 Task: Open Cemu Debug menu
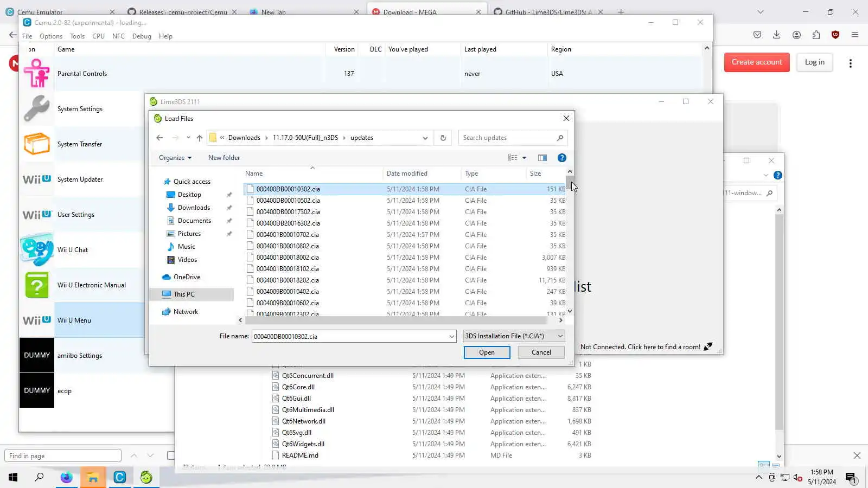pyautogui.click(x=142, y=36)
